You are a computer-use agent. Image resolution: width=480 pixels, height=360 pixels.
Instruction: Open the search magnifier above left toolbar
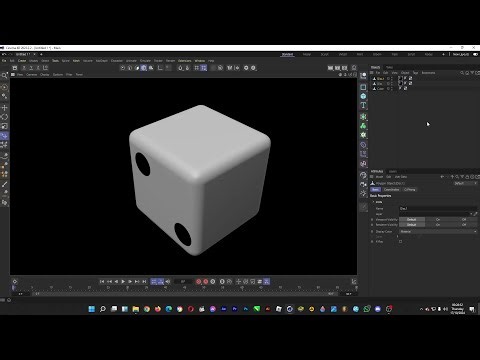pyautogui.click(x=4, y=75)
